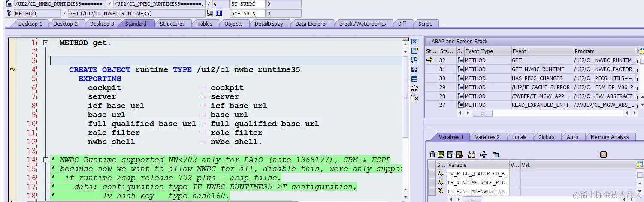Image resolution: width=644 pixels, height=202 pixels.
Task: Switch to the Auto tab
Action: click(573, 137)
